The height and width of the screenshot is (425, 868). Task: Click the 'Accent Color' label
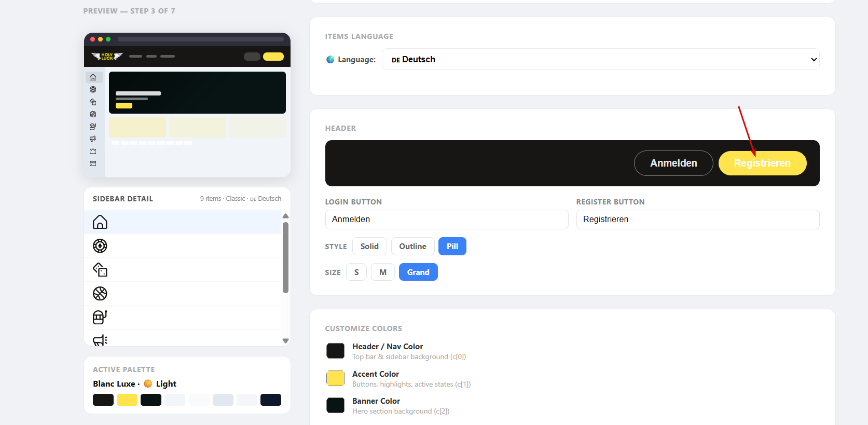tap(376, 374)
